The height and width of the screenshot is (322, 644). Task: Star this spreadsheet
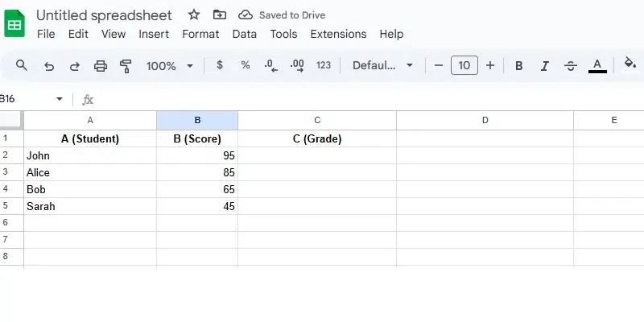point(192,15)
